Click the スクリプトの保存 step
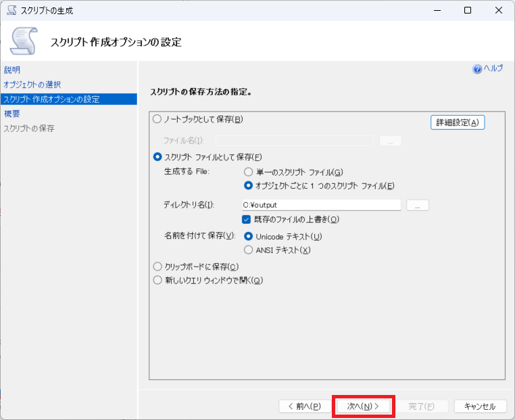The height and width of the screenshot is (420, 515). click(29, 129)
